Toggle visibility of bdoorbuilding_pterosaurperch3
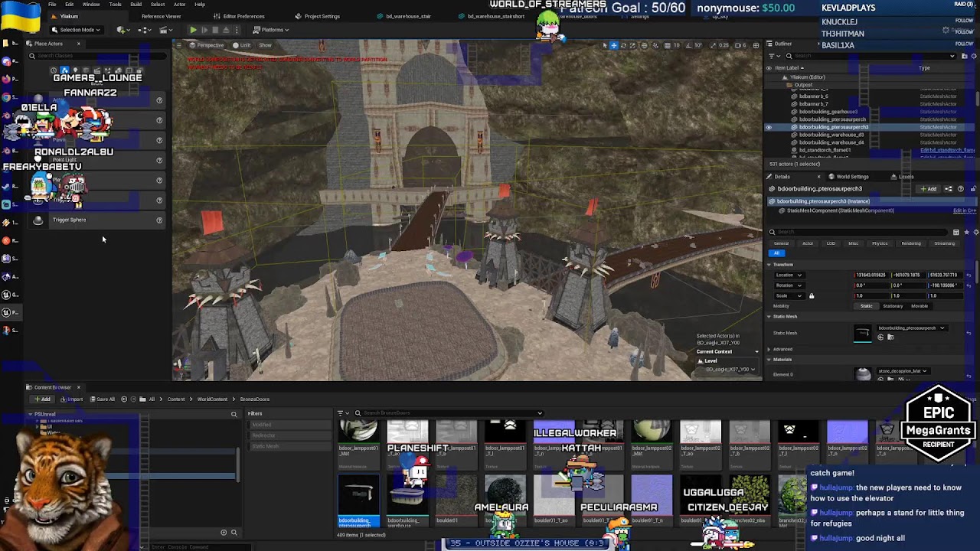Viewport: 980px width, 551px height. (x=769, y=127)
